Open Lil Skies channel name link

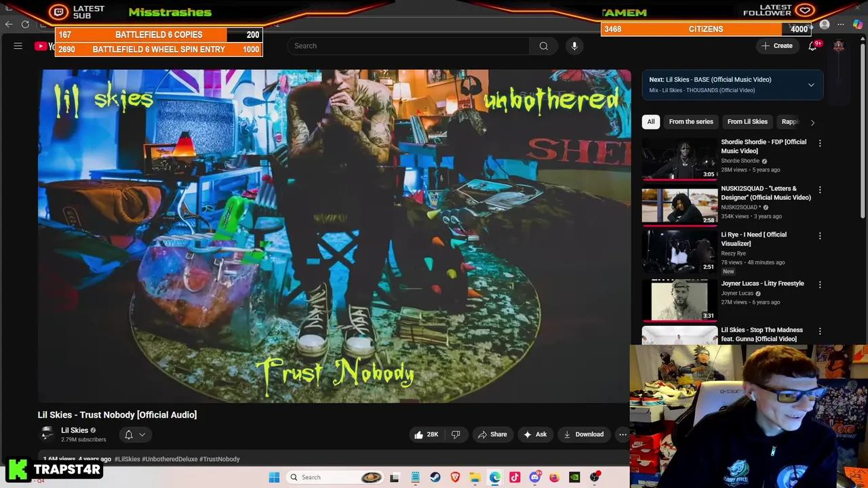[75, 430]
